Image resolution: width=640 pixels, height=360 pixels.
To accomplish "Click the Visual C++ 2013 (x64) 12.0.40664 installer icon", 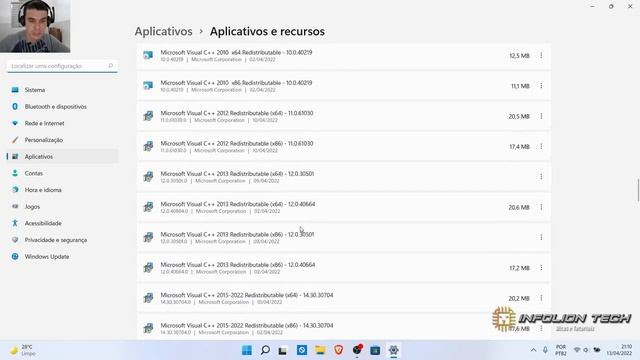I will click(148, 207).
